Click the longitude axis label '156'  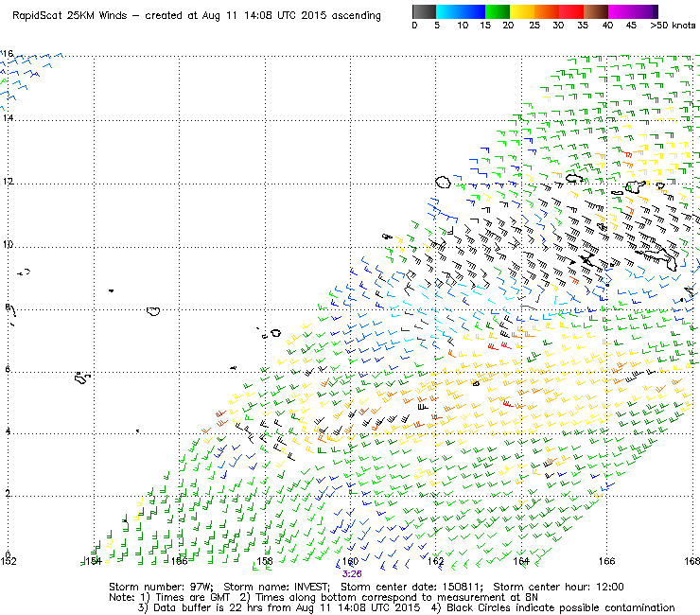point(179,561)
